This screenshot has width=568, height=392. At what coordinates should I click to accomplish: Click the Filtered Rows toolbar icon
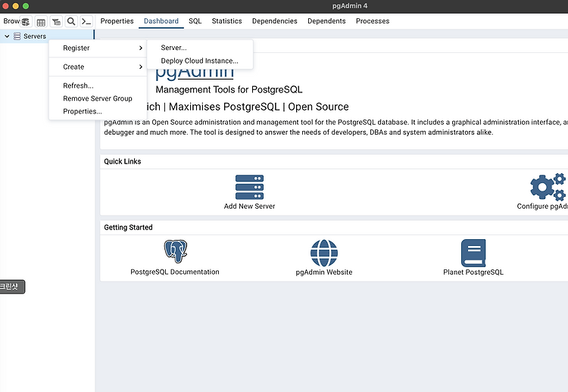(56, 22)
